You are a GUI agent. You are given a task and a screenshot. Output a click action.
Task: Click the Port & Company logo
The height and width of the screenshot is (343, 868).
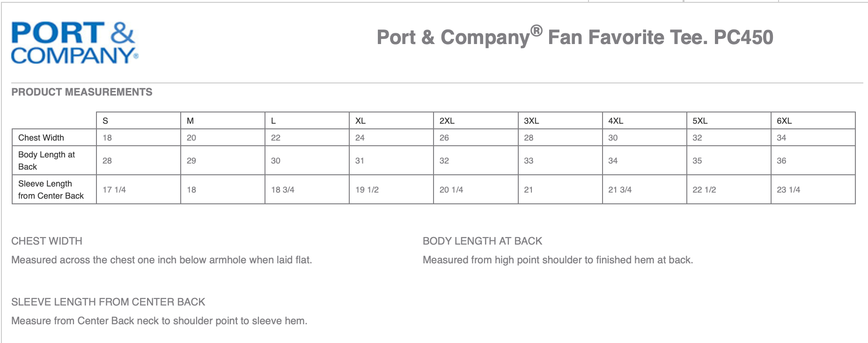74,43
